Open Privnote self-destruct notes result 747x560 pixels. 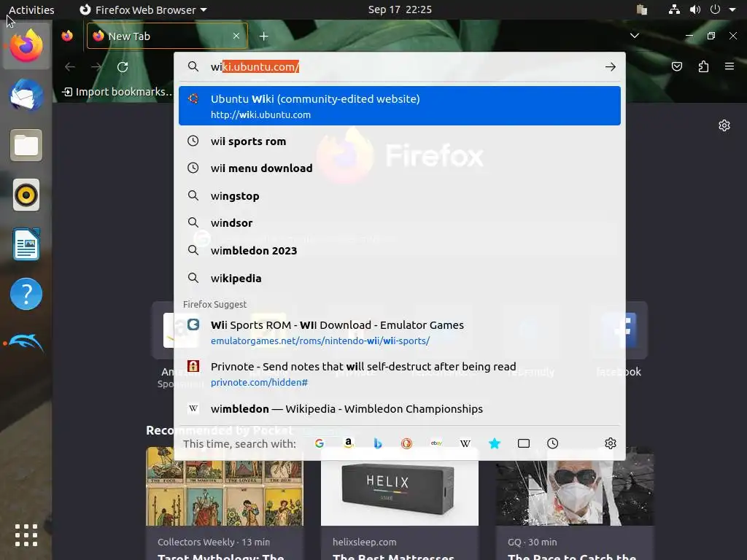[399, 374]
